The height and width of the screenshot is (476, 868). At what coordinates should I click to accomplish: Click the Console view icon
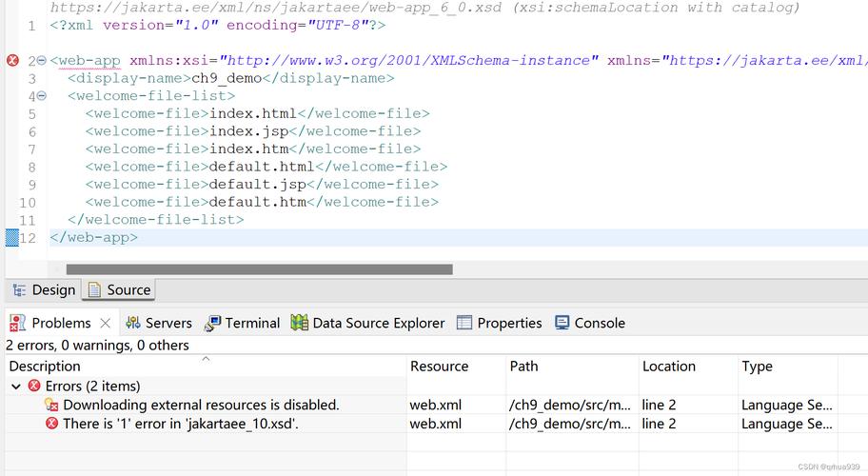pyautogui.click(x=562, y=323)
